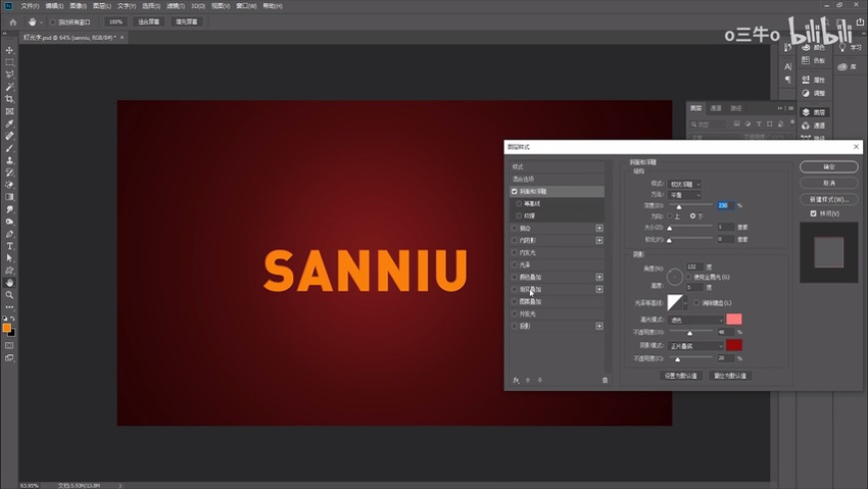Expand the Gloss Contour picker arrow
The width and height of the screenshot is (868, 489).
pos(684,302)
